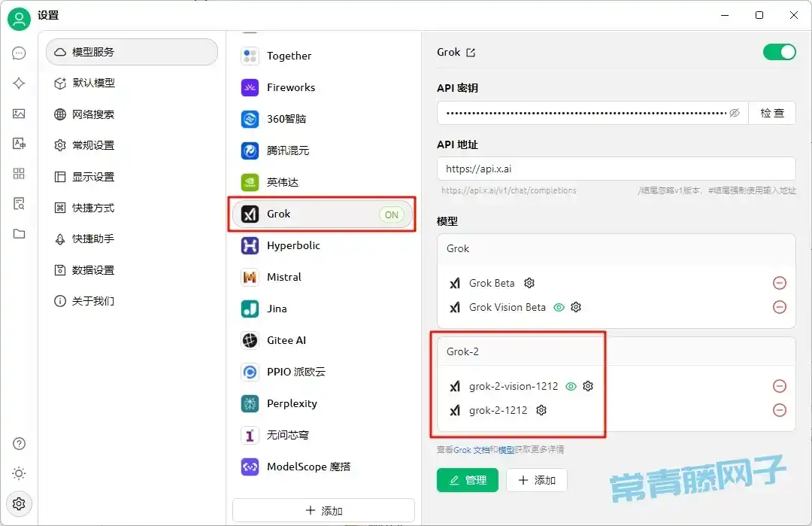The width and height of the screenshot is (812, 526).
Task: Focus the API 地址 input field
Action: 617,169
